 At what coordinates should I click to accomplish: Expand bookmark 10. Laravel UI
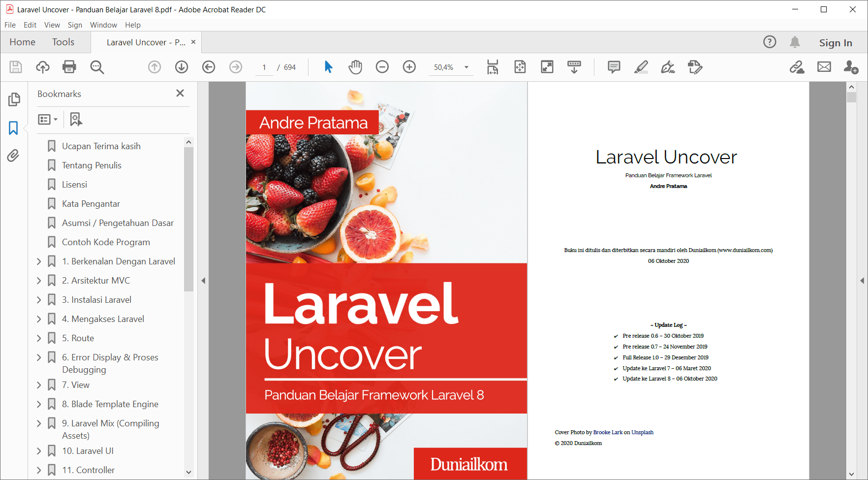pos(39,451)
